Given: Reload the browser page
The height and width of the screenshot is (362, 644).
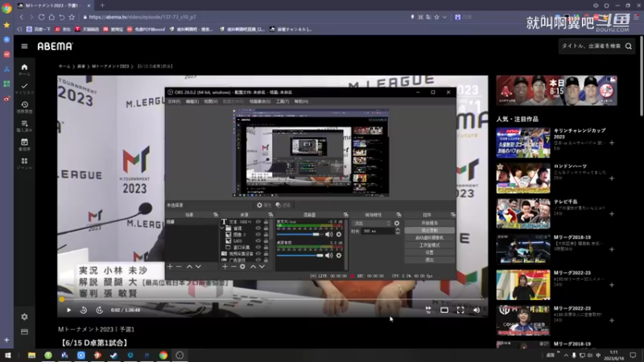Looking at the screenshot, I should click(42, 17).
